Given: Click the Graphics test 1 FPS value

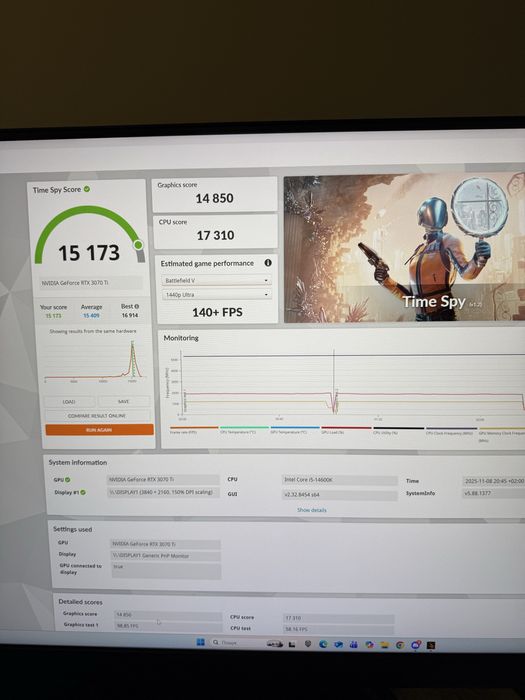Looking at the screenshot, I should (x=168, y=626).
